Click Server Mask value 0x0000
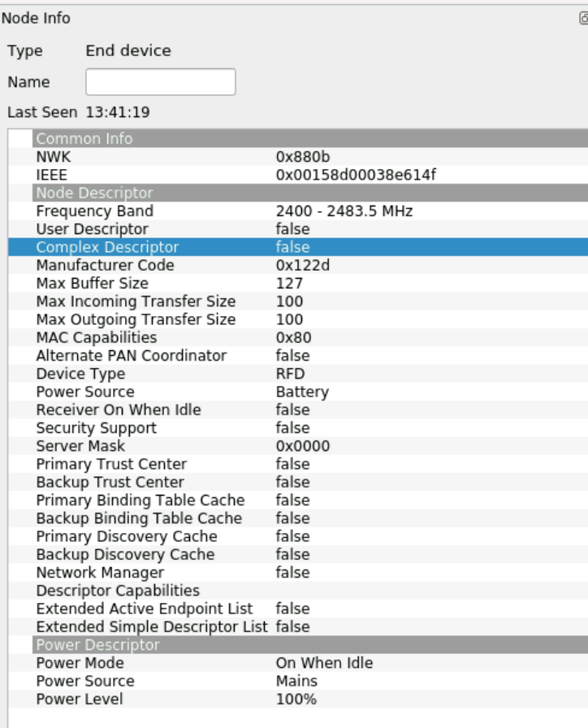This screenshot has height=728, width=588. tap(303, 446)
